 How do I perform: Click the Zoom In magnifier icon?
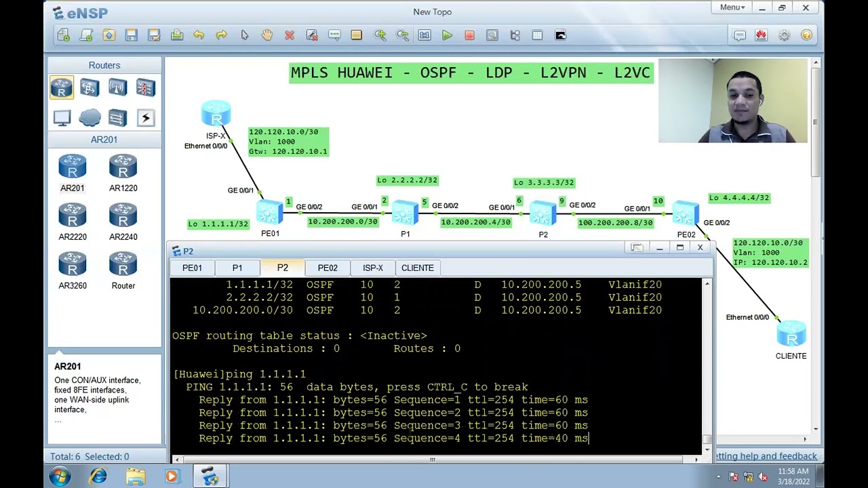pyautogui.click(x=380, y=35)
